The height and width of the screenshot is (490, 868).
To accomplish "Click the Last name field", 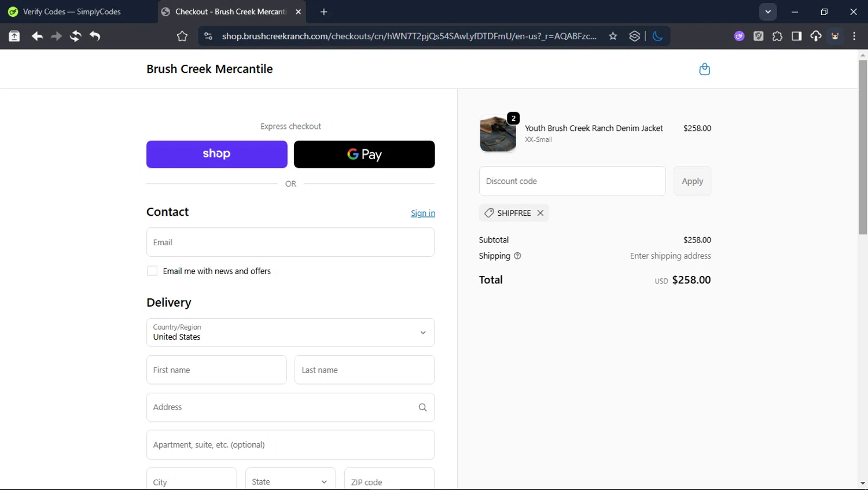I will pos(365,370).
